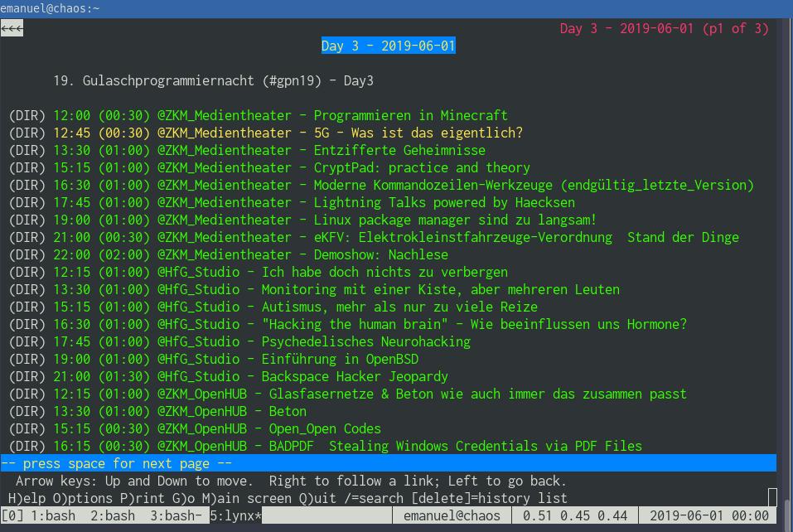
Task: Click the '/=search' hint in lynx footer
Action: pos(374,499)
